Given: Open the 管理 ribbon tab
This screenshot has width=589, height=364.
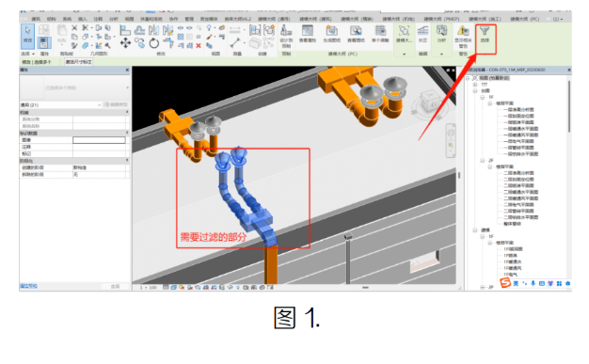Looking at the screenshot, I should [189, 19].
